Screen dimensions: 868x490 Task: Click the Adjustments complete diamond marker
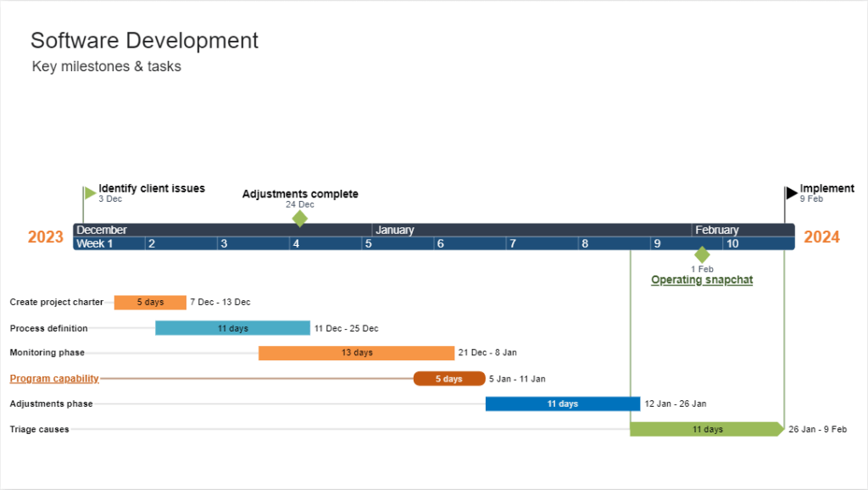tap(300, 218)
